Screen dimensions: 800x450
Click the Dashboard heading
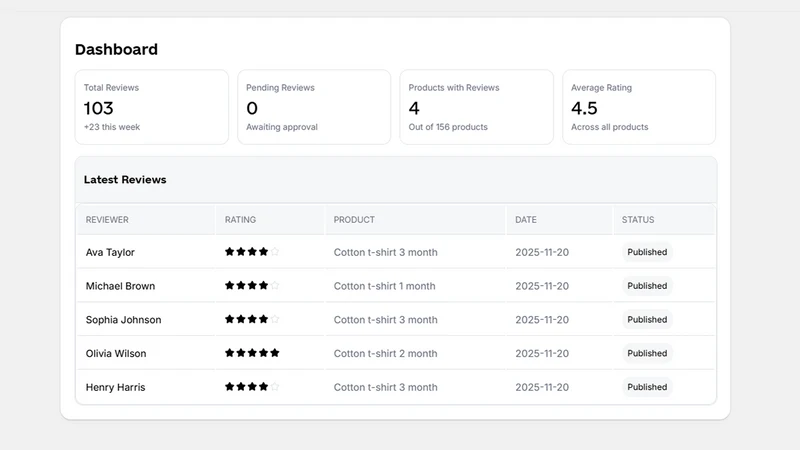(x=116, y=49)
